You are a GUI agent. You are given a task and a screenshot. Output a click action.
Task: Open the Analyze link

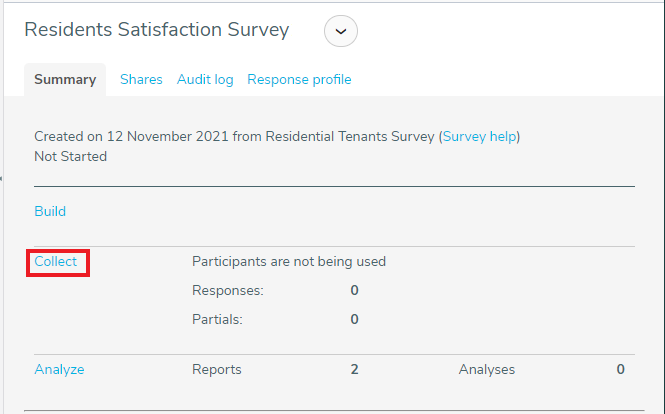(x=59, y=369)
